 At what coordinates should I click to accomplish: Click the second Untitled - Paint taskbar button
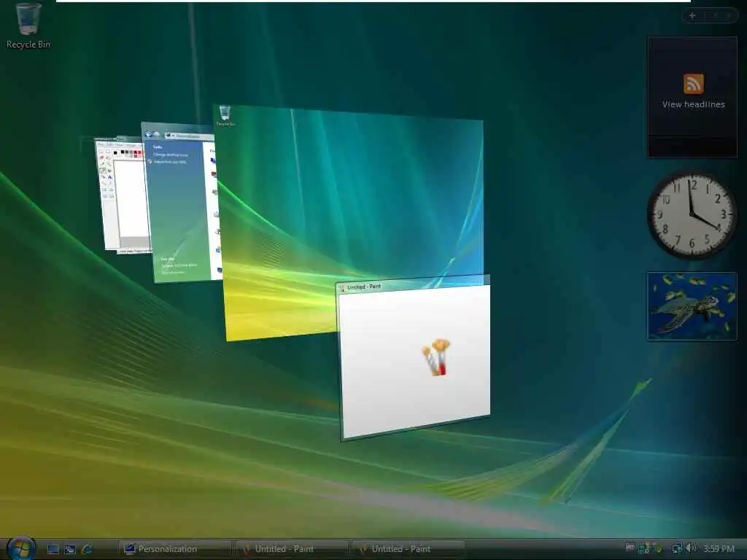point(408,549)
